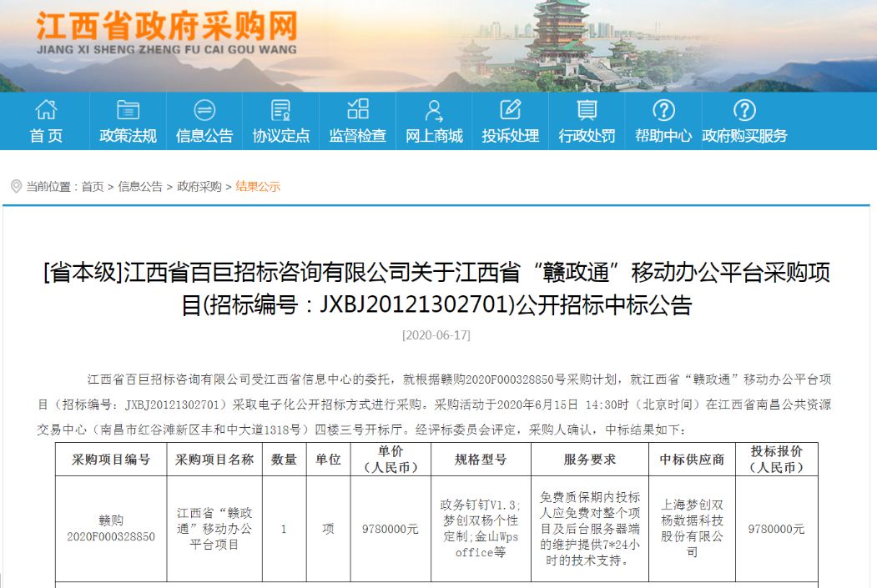Click the 采购项目名称 column header
This screenshot has height=588, width=877.
pos(214,460)
